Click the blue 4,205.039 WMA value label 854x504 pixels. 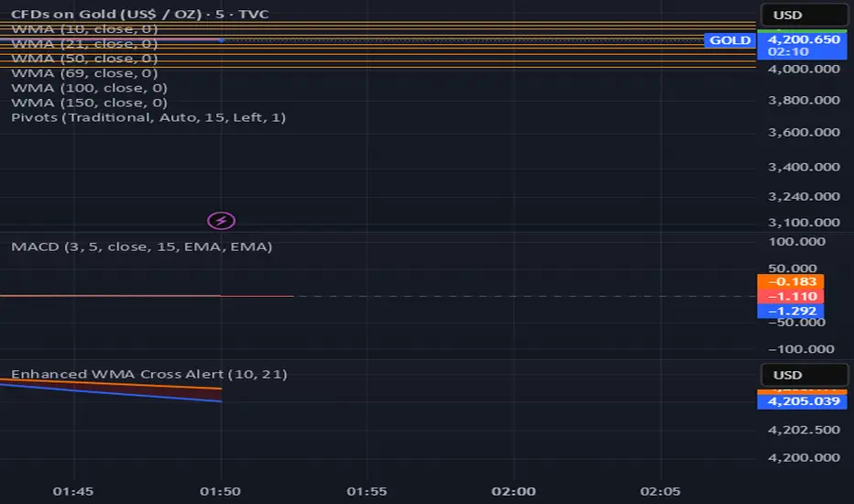coord(802,401)
